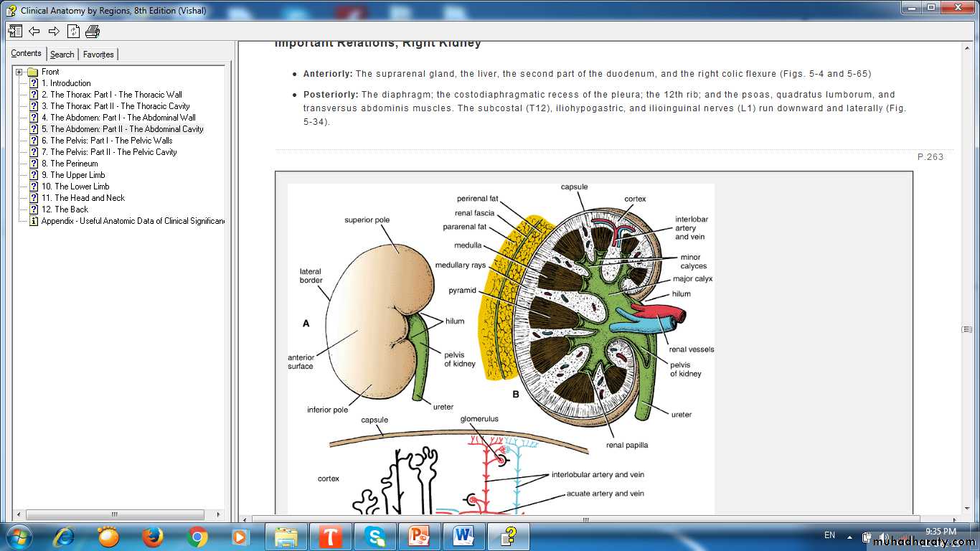
Task: Open 11. The Head and Neck chapter
Action: [x=83, y=198]
